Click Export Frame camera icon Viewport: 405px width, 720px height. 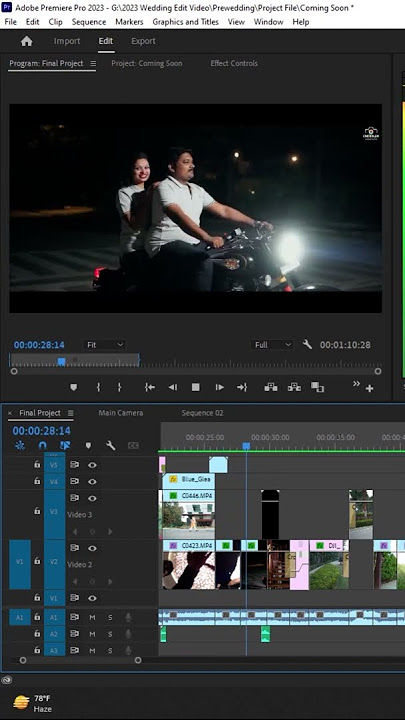pos(317,387)
